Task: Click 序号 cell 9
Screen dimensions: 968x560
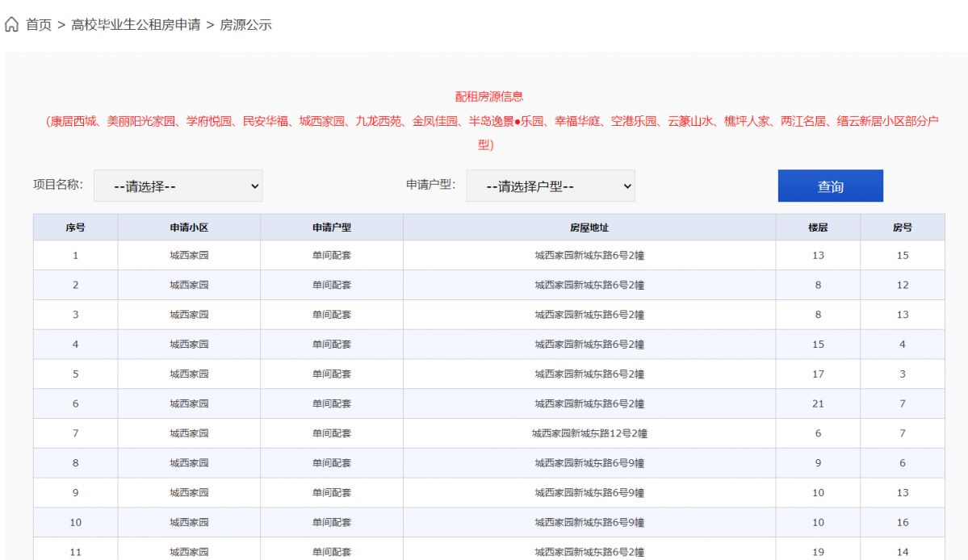Action: (x=75, y=493)
